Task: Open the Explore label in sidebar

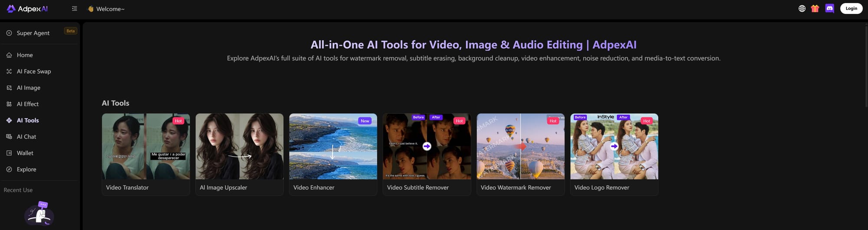Action: coord(26,169)
